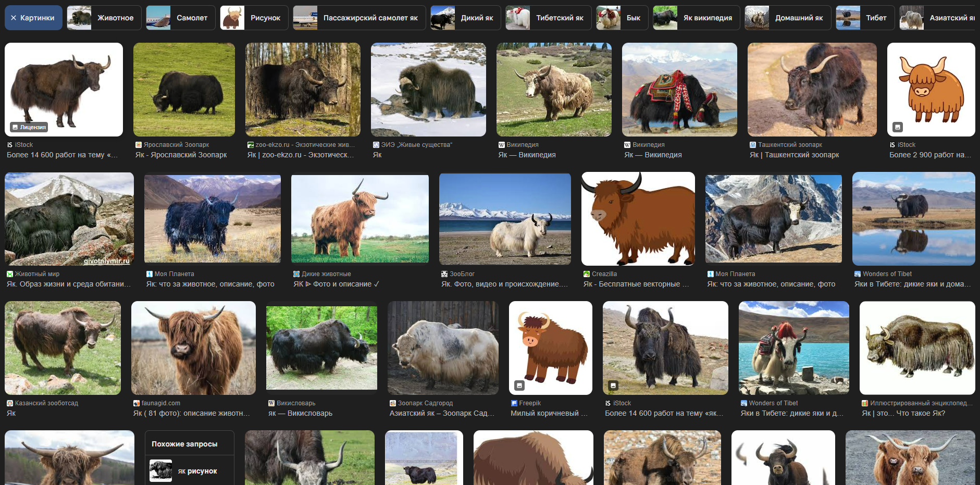
Task: Open the Зоопарк Садгород white yak thumbnail
Action: 443,348
